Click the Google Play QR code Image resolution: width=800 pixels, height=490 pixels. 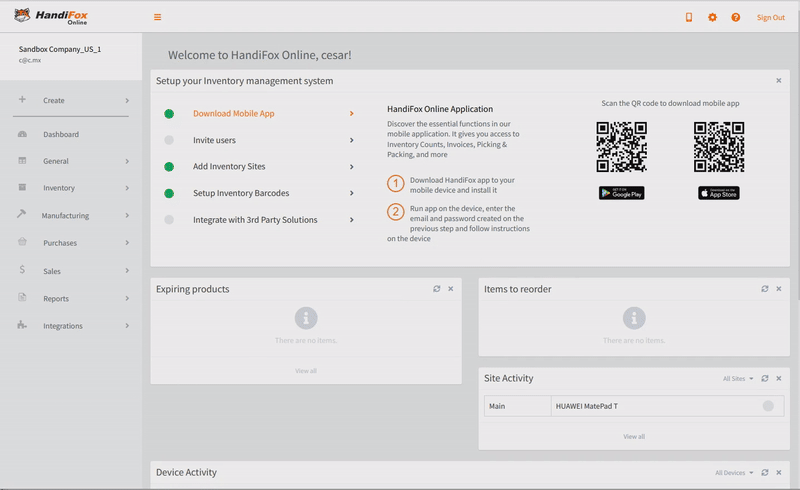621,146
